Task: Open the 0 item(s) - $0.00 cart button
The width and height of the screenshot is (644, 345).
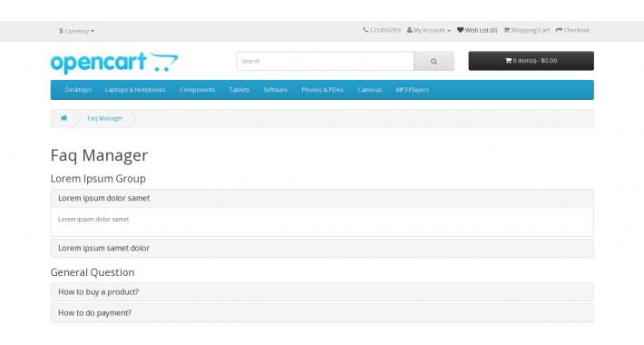Action: point(531,61)
